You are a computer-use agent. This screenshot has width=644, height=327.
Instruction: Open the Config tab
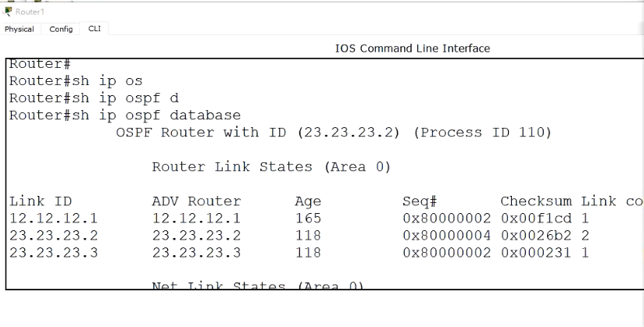(x=61, y=30)
